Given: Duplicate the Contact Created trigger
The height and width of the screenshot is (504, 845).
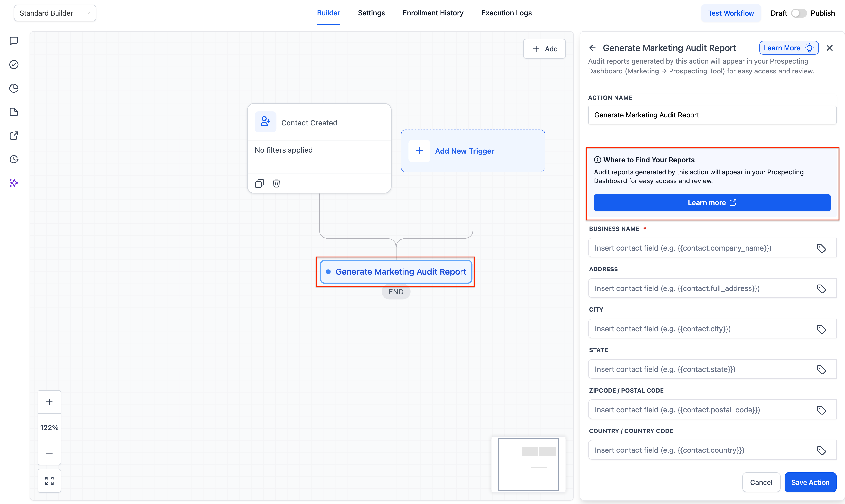Looking at the screenshot, I should point(259,183).
